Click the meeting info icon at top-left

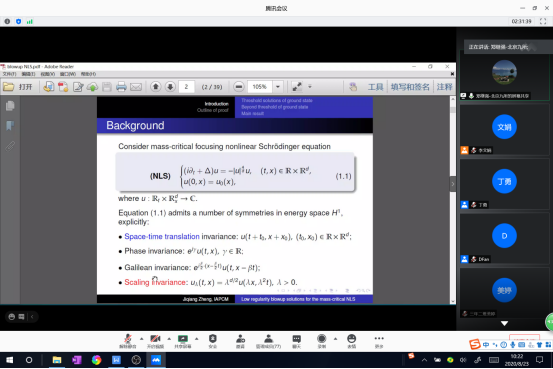(7, 22)
